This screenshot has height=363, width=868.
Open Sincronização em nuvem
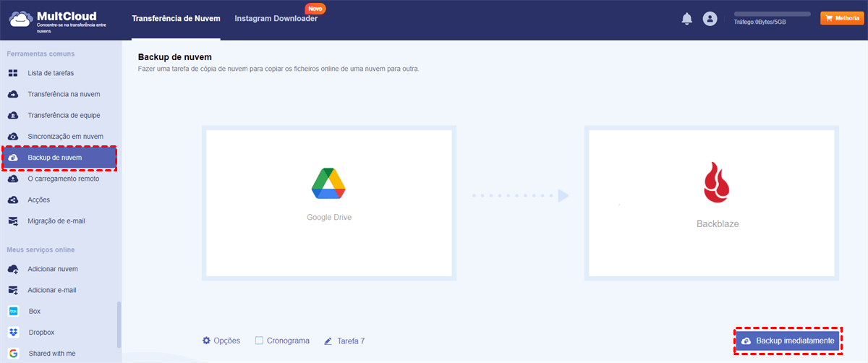click(x=65, y=136)
